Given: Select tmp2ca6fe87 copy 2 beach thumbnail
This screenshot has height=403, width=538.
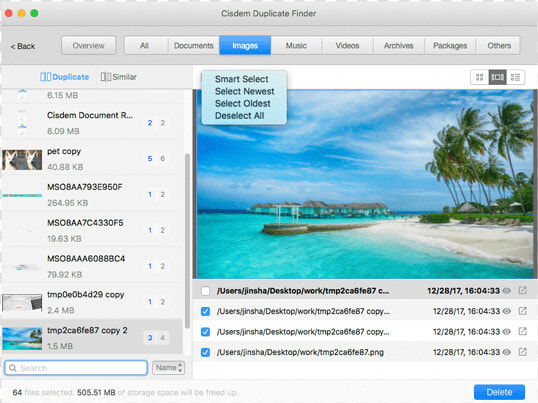Looking at the screenshot, I should tap(22, 339).
